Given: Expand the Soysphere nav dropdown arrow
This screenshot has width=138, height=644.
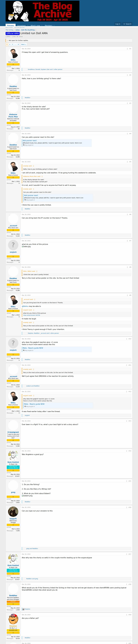Looking at the screenshot, I should (27, 26).
